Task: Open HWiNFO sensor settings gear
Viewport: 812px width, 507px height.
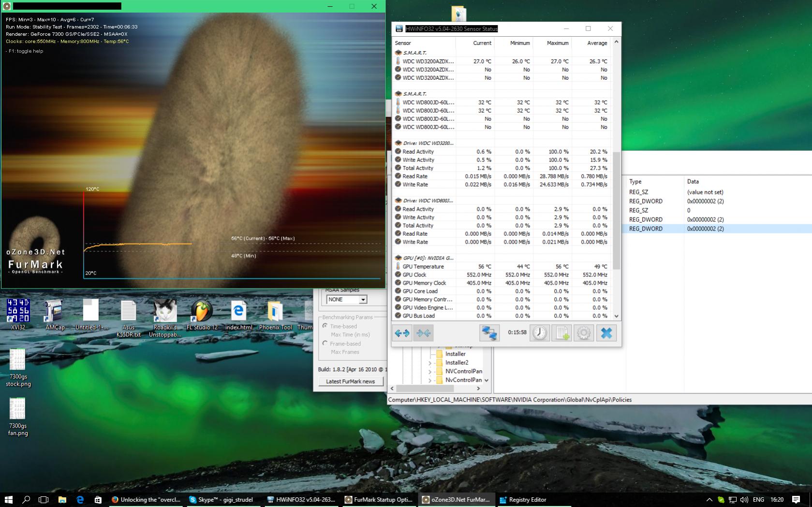Action: (x=584, y=333)
